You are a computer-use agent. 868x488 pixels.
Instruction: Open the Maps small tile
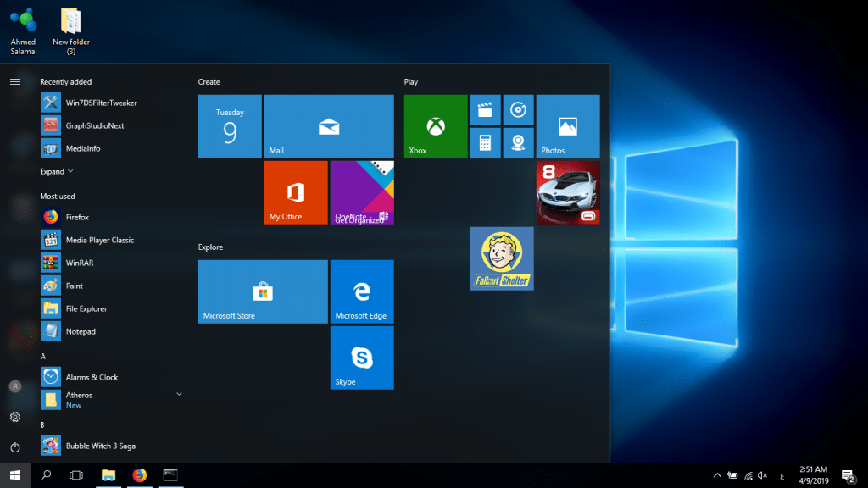click(x=518, y=142)
